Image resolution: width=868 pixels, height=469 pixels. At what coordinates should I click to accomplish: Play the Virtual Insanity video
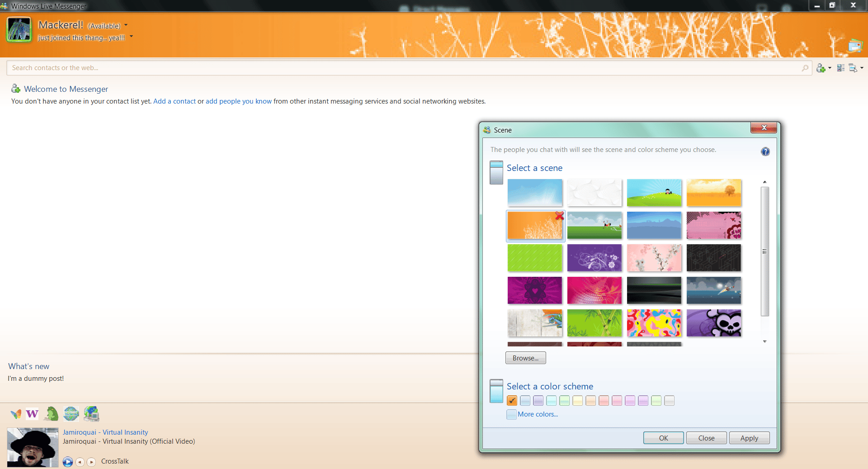(68, 462)
